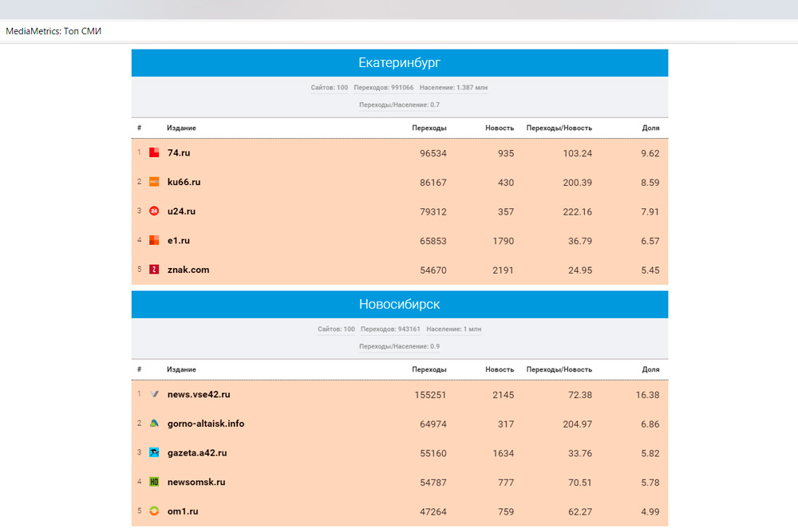Click the u24.ru red circle icon
This screenshot has height=532, width=798.
[x=154, y=211]
